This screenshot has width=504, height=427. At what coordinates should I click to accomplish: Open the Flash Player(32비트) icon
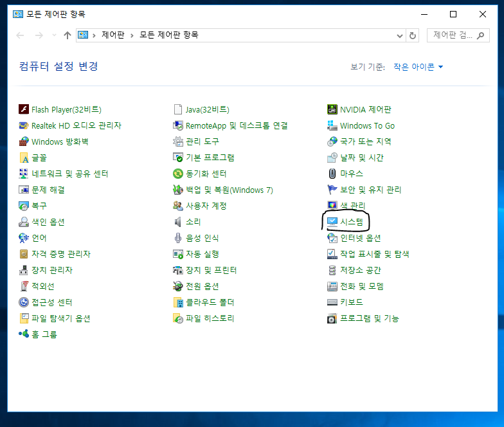24,109
